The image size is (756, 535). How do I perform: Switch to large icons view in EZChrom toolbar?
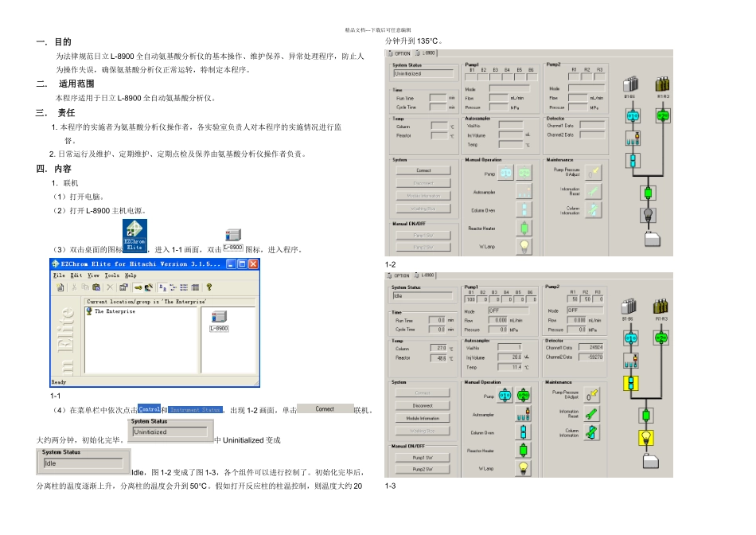(162, 287)
